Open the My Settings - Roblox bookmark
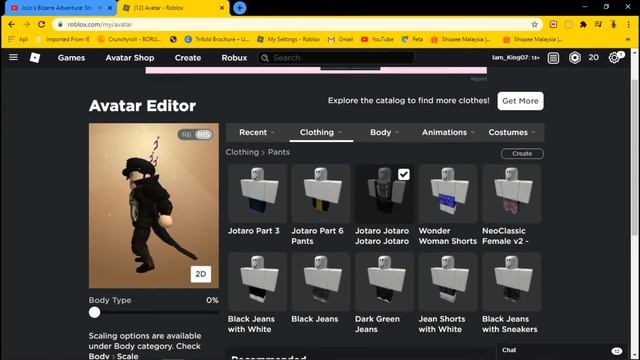The width and height of the screenshot is (640, 360). pyautogui.click(x=289, y=39)
